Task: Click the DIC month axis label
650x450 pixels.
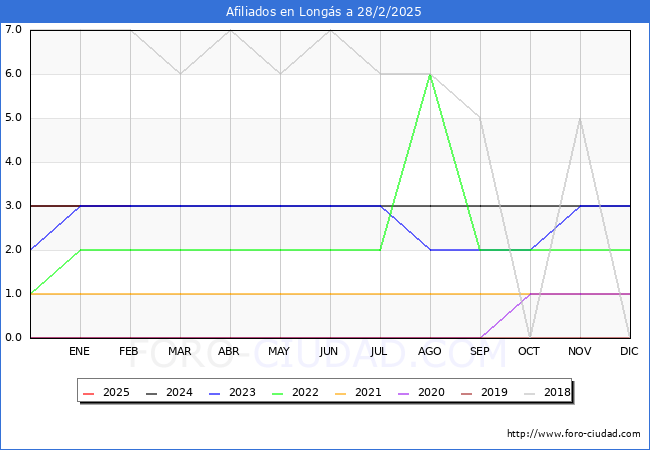Action: (x=629, y=351)
